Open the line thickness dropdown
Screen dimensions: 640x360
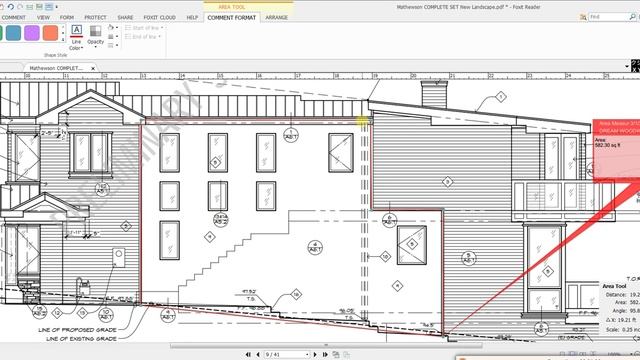tap(113, 36)
